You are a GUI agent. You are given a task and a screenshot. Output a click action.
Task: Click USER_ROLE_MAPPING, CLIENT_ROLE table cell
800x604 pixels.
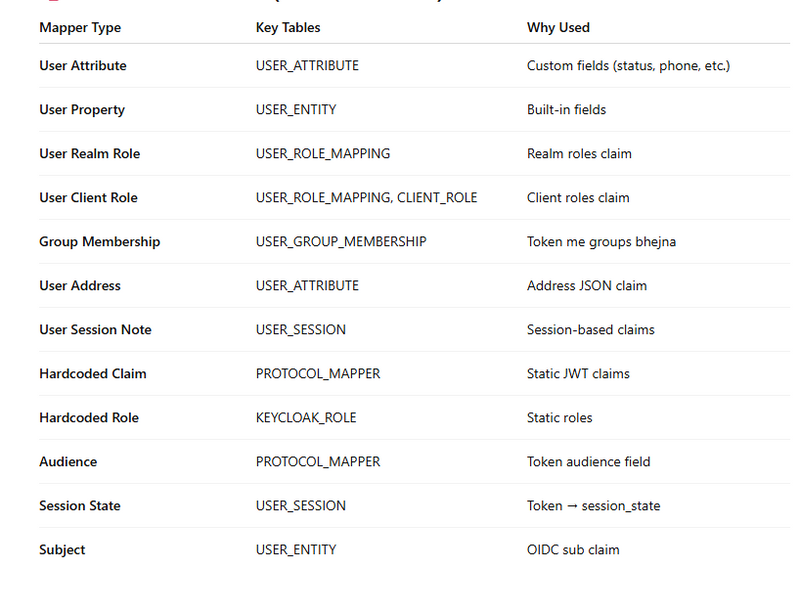pos(366,198)
